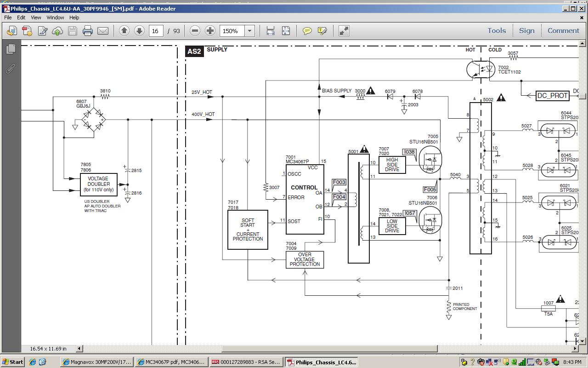Click the horizontal scrollbar thumb
The width and height of the screenshot is (588, 368).
329,349
